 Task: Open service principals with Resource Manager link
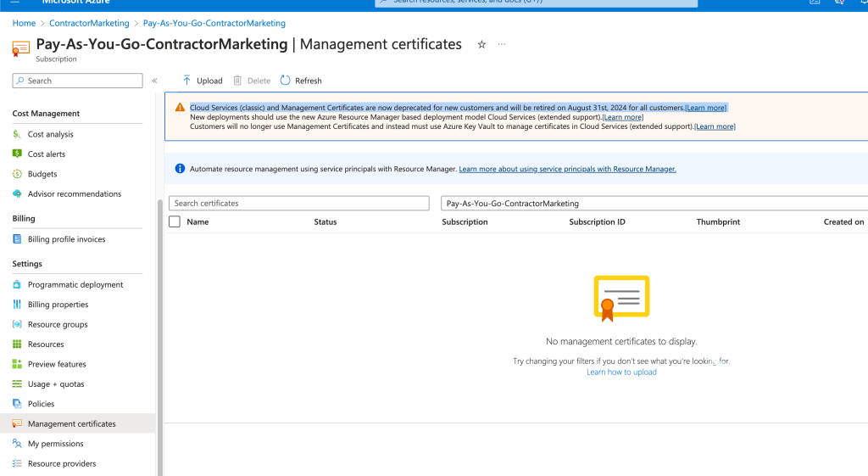click(567, 169)
